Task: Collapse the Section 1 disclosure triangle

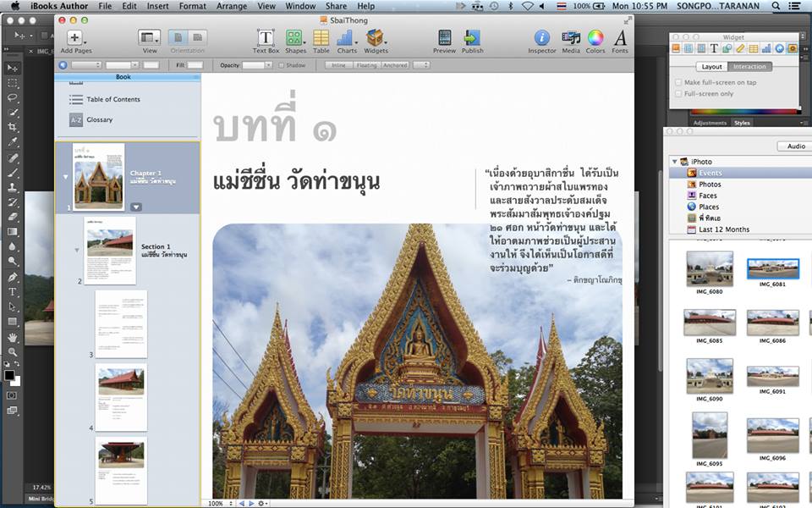Action: point(77,250)
